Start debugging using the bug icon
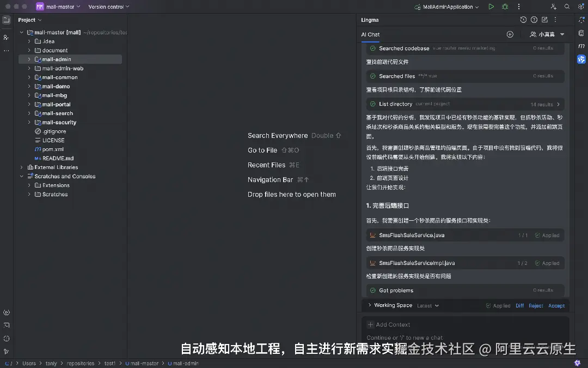The image size is (588, 368). 505,7
